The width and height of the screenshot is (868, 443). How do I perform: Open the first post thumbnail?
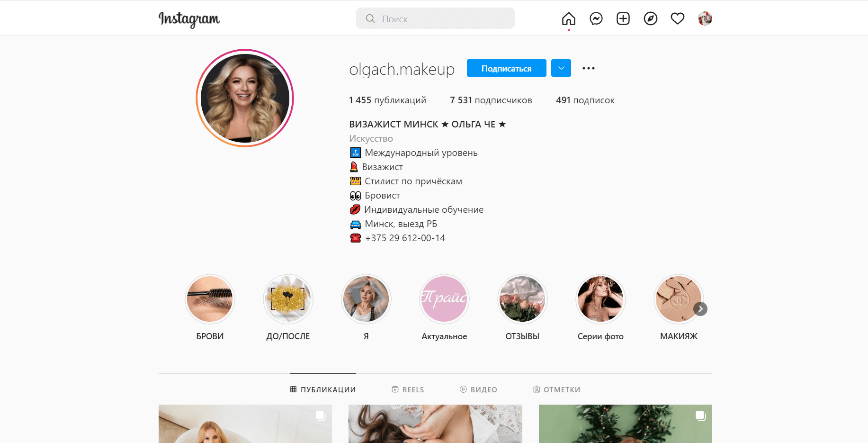tap(245, 424)
